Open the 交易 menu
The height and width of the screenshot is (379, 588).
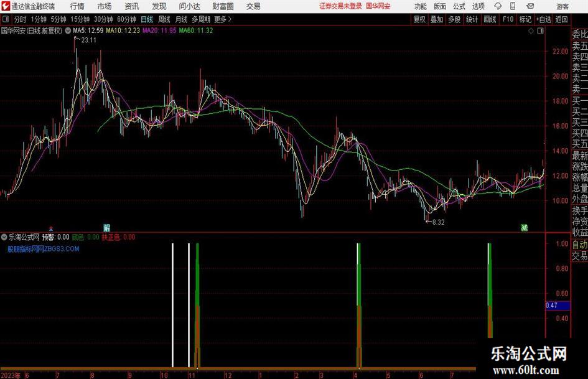pyautogui.click(x=253, y=6)
